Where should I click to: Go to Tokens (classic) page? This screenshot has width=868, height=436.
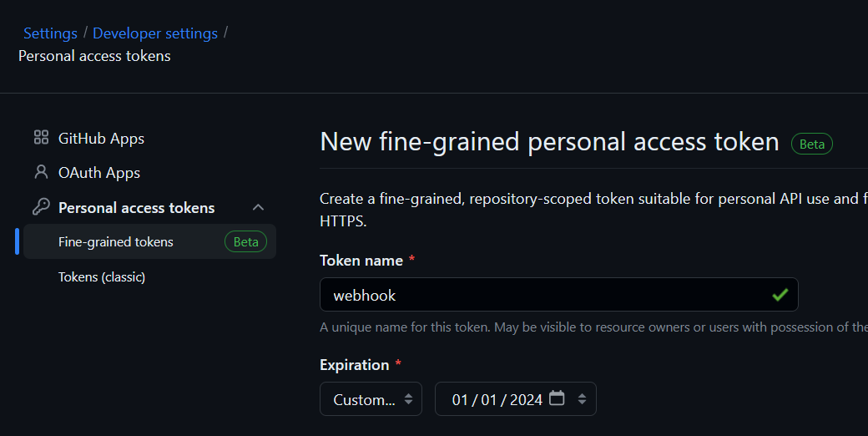(x=102, y=276)
